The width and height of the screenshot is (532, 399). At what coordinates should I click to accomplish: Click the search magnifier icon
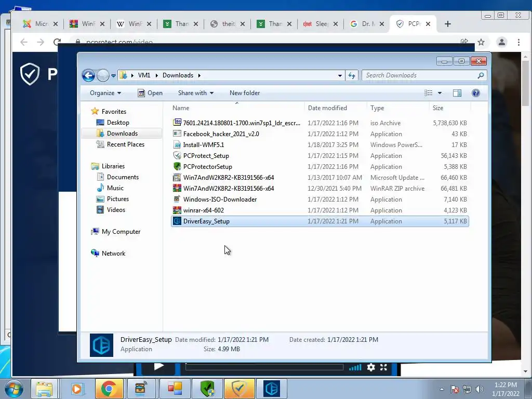point(481,75)
